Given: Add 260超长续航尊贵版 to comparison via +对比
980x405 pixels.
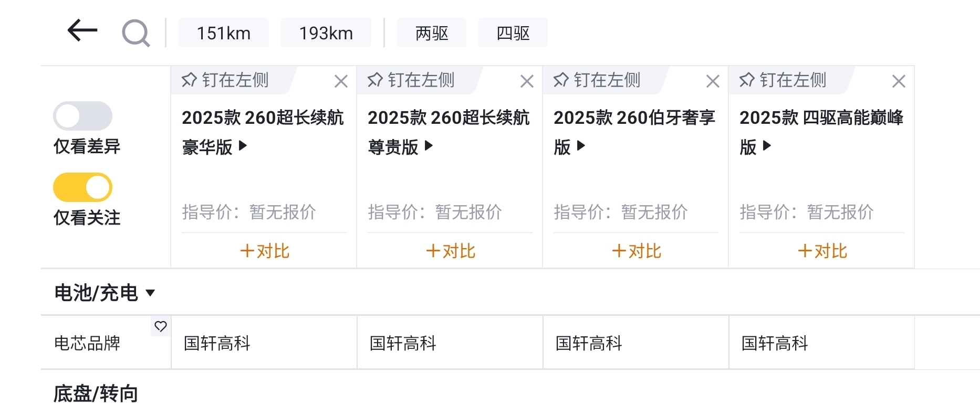Looking at the screenshot, I should point(450,251).
